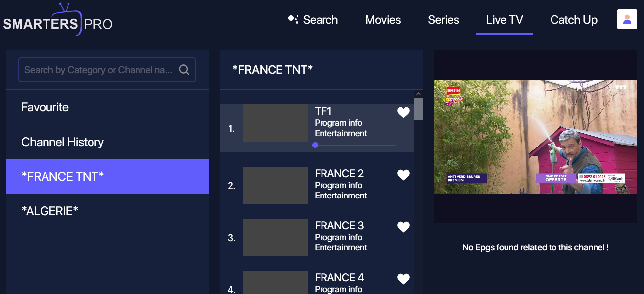Click the FRANCE 3 channel thumbnail
The height and width of the screenshot is (294, 644).
[276, 237]
